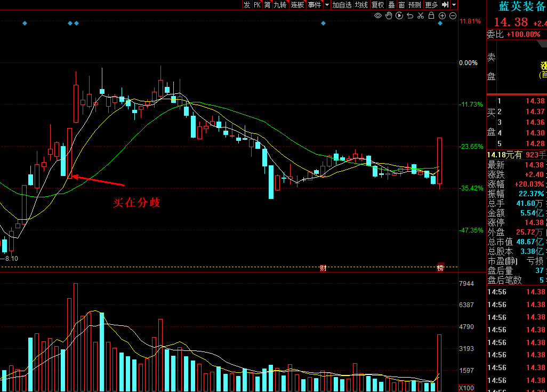Open the 九转 indicator tab
This screenshot has height=392, width=547.
tap(280, 5)
